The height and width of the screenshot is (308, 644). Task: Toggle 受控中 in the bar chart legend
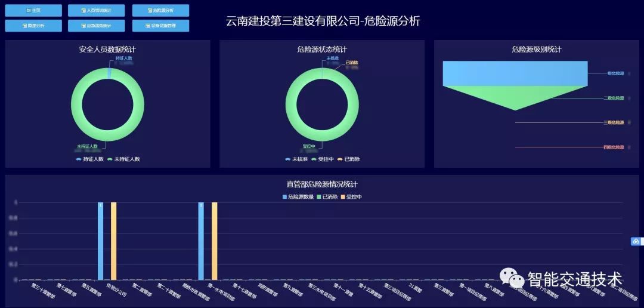coord(351,197)
